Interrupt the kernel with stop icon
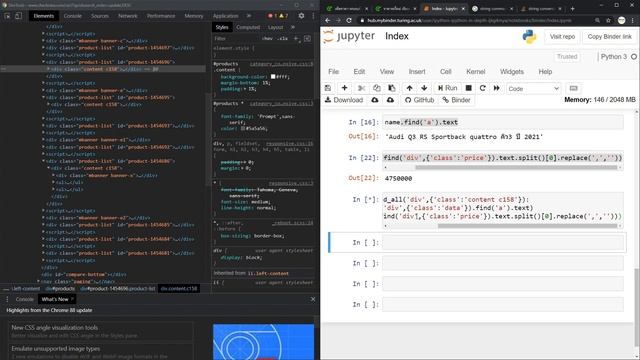Screen dimensions: 640x360 (469, 88)
